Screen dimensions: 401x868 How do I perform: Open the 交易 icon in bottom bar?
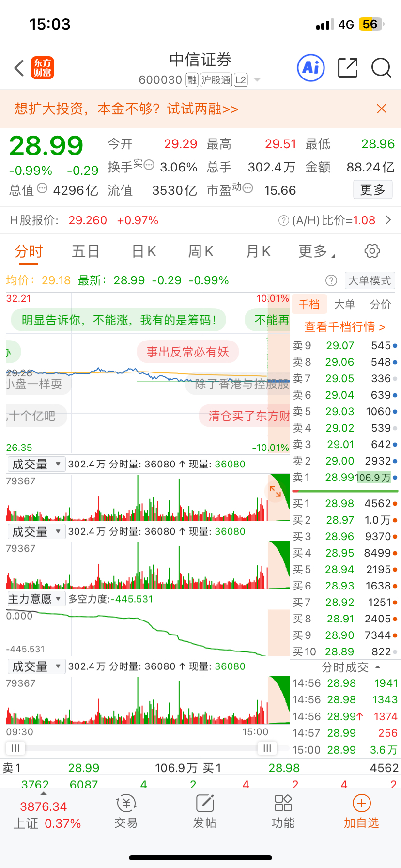pyautogui.click(x=126, y=804)
